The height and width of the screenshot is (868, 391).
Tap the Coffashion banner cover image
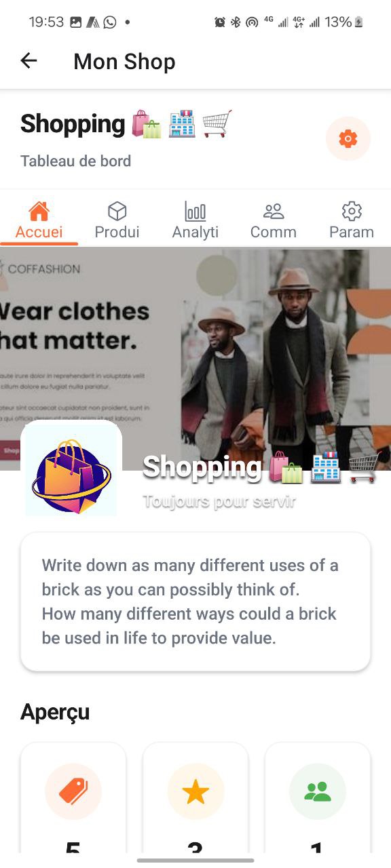(195, 358)
